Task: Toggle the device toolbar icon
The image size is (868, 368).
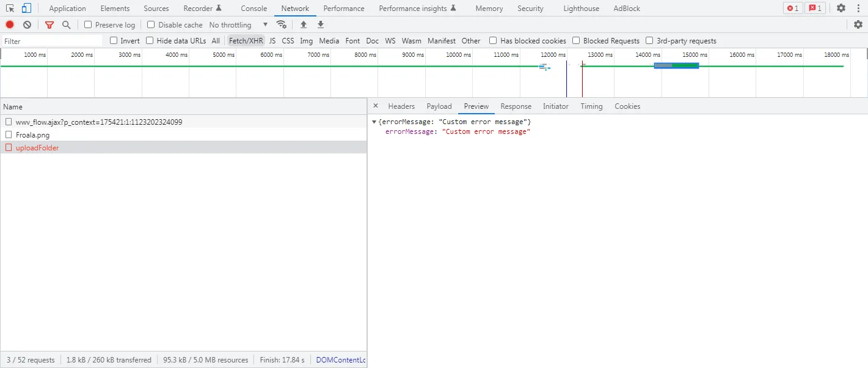Action: (26, 8)
